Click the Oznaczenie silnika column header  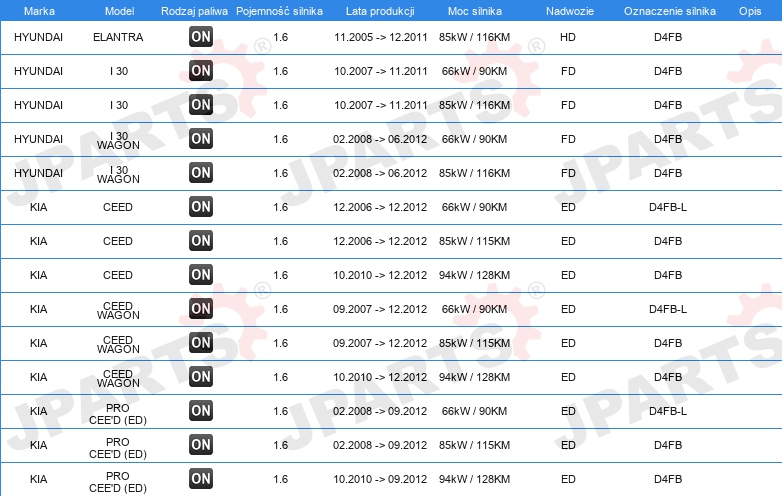670,11
